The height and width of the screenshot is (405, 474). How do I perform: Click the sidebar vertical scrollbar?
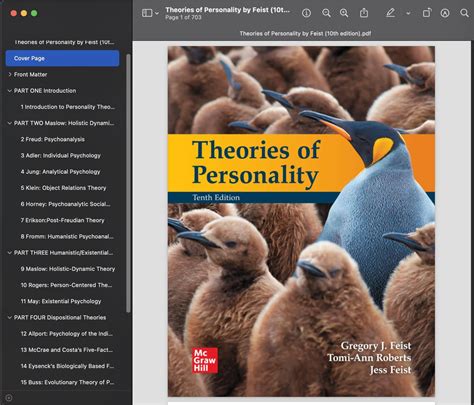point(128,183)
